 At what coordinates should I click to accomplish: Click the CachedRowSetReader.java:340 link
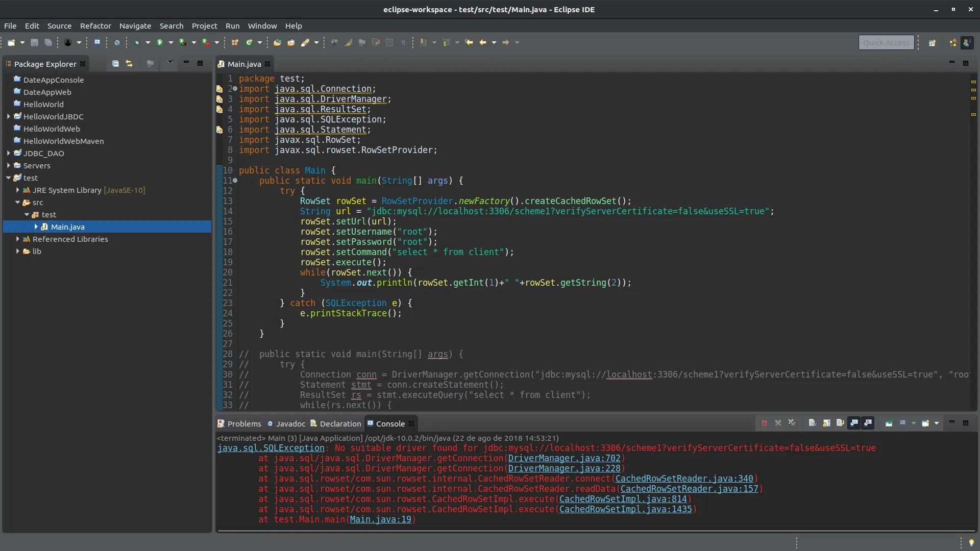[684, 479]
